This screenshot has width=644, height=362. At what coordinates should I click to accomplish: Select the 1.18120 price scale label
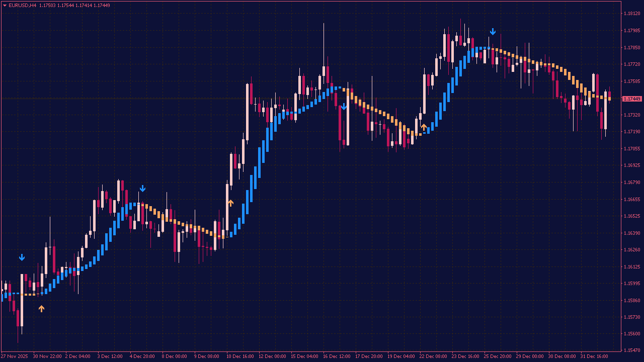point(631,14)
